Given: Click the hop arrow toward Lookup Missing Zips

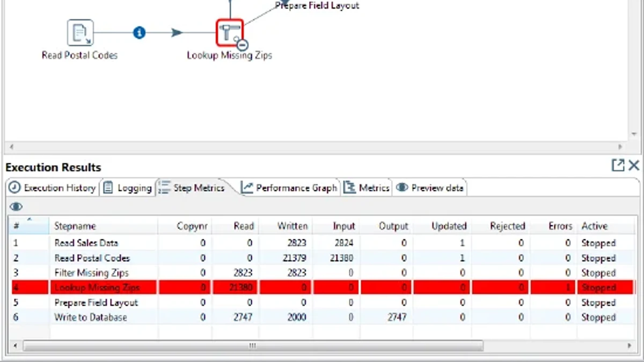Looking at the screenshot, I should pyautogui.click(x=177, y=33).
